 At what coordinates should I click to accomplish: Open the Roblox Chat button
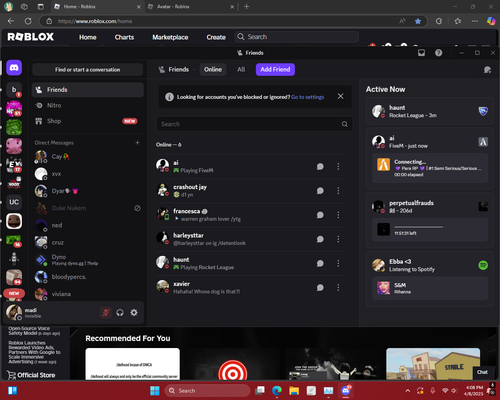[482, 372]
